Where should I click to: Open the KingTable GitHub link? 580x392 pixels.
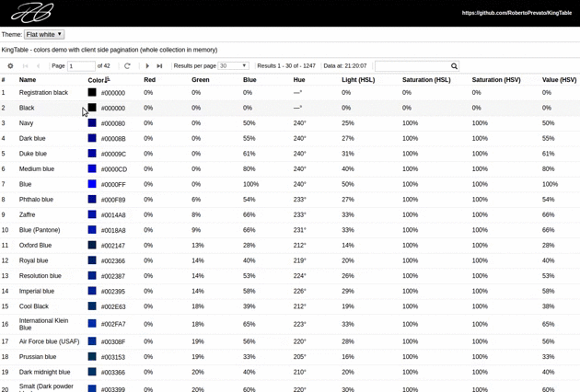(x=516, y=13)
